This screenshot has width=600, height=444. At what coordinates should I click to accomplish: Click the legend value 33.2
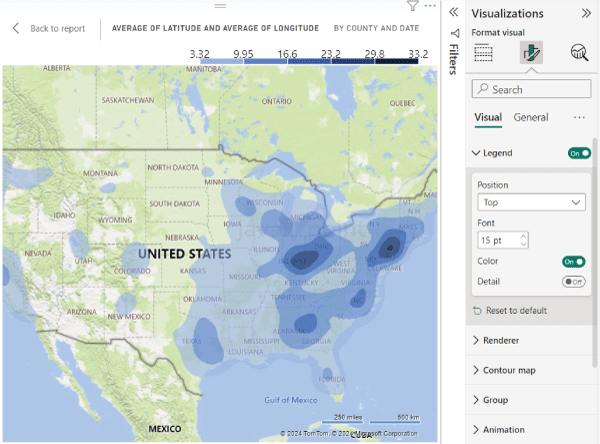[418, 54]
